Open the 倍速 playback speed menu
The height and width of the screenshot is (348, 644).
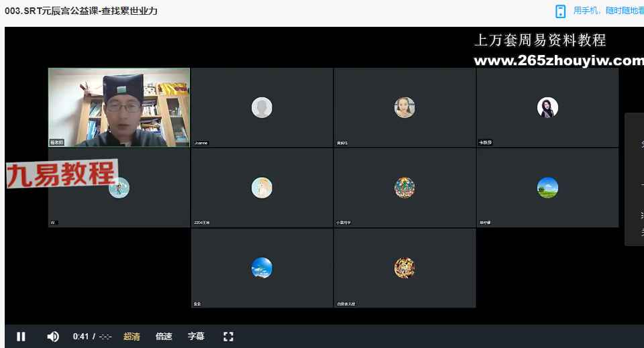coord(164,337)
